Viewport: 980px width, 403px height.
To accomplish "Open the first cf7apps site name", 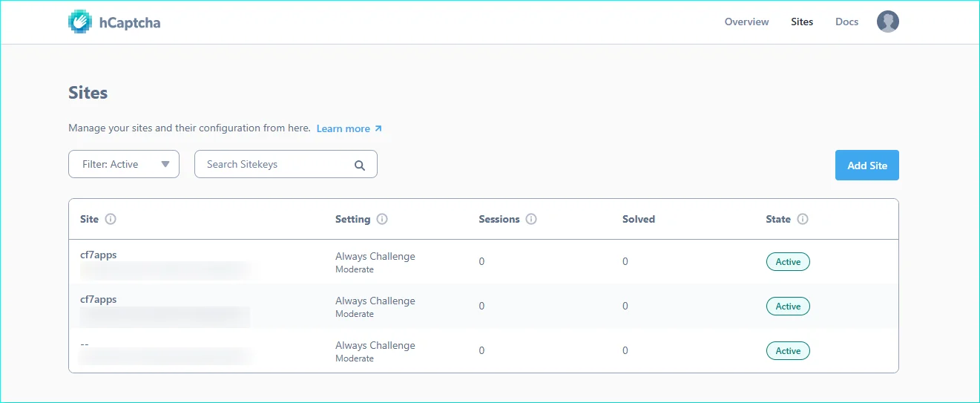I will (98, 255).
